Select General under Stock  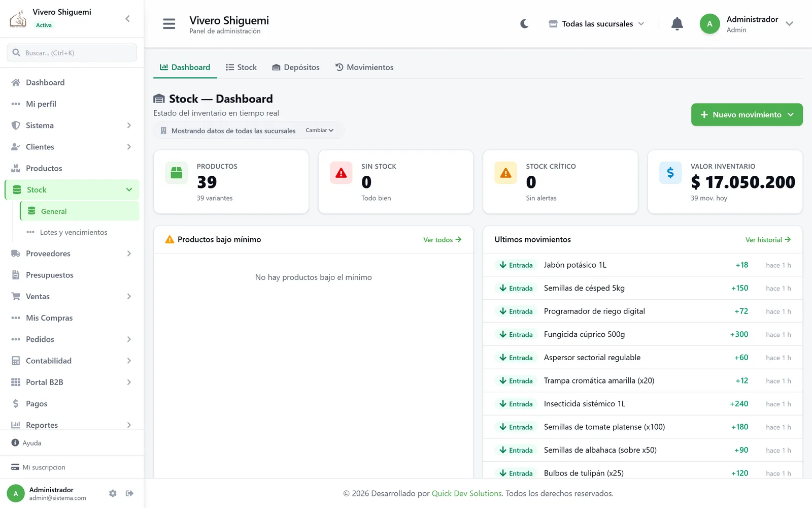pos(79,211)
